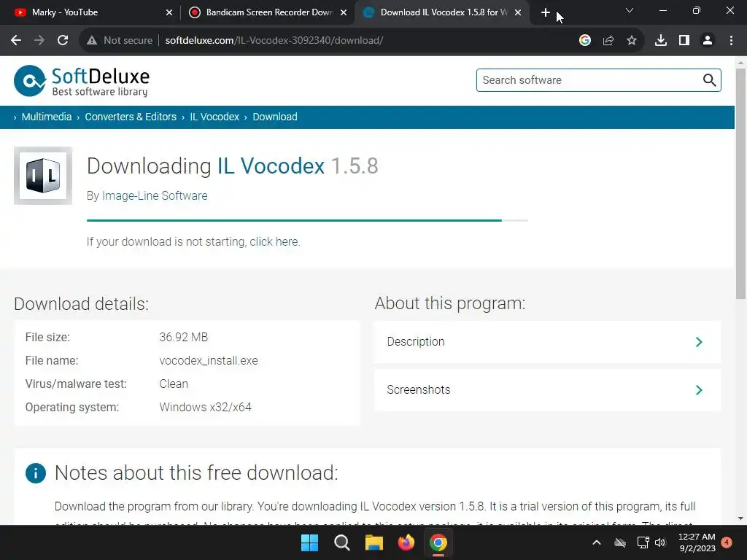
Task: Click the page vertical scrollbar
Action: click(x=740, y=184)
